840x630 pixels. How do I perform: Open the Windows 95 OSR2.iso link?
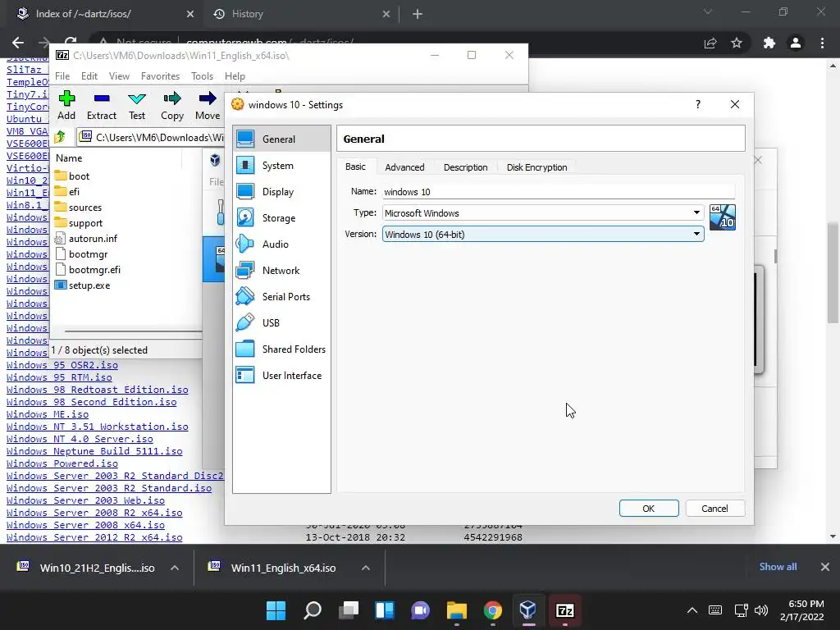click(62, 365)
